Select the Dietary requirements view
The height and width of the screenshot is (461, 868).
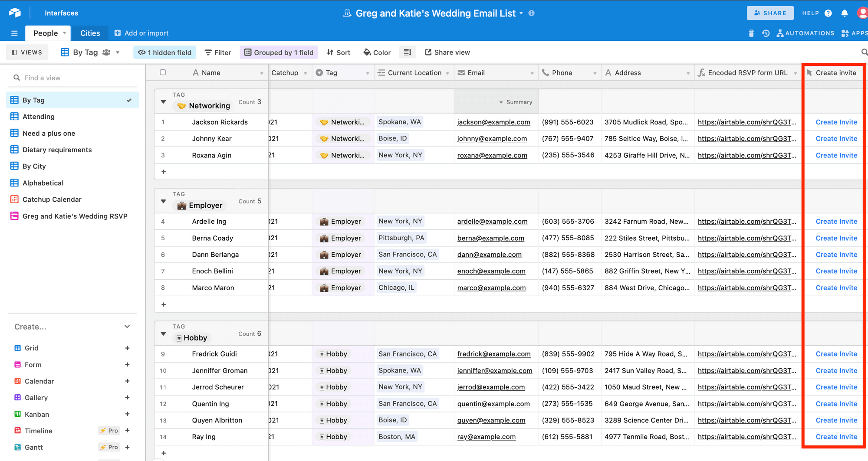[x=57, y=150]
